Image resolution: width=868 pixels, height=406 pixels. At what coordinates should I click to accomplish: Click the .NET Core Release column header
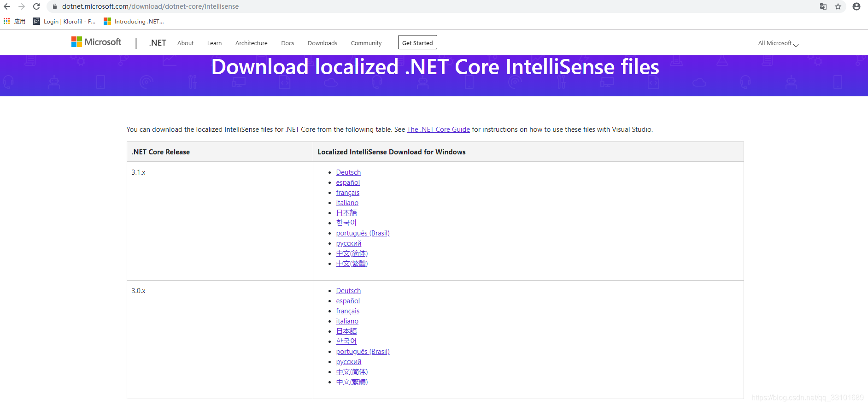point(220,152)
